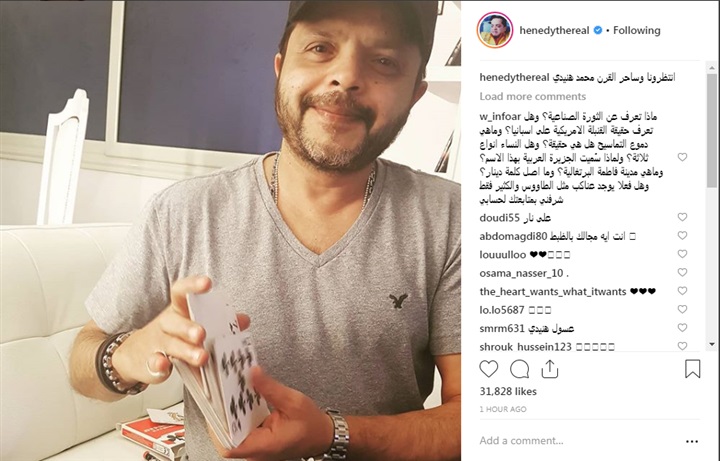Open the 1 HOUR AGO timestamp
The image size is (720, 461).
pyautogui.click(x=503, y=409)
